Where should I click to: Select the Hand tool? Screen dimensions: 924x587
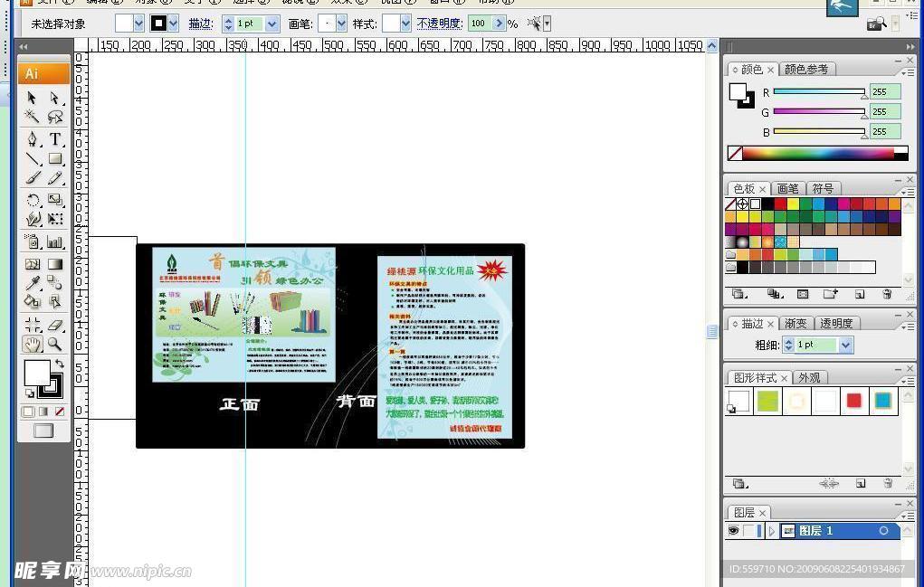tap(33, 344)
